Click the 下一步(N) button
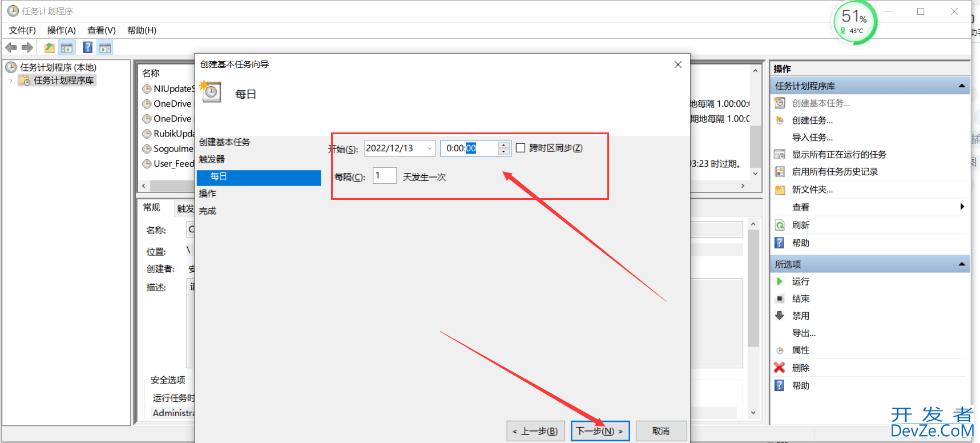The height and width of the screenshot is (443, 980). [x=600, y=431]
